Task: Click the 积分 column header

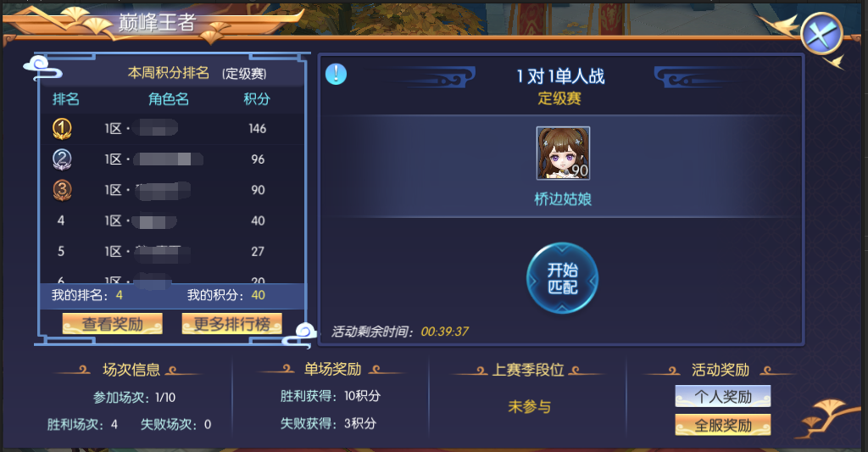Action: click(x=258, y=99)
